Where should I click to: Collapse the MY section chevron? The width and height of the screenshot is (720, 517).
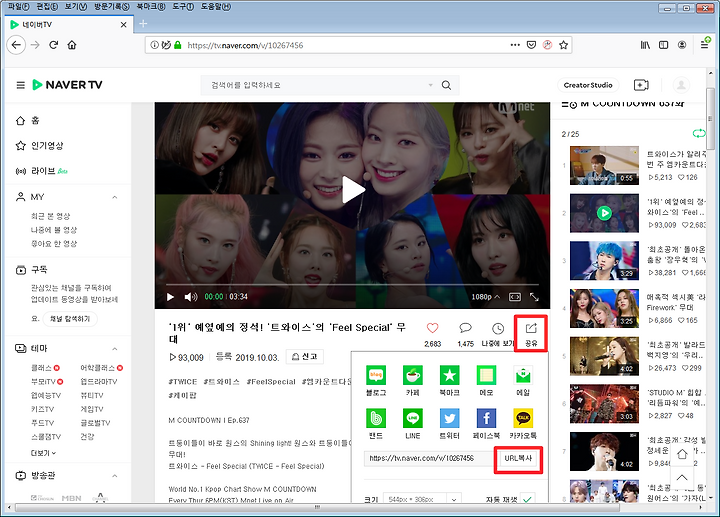[115, 197]
